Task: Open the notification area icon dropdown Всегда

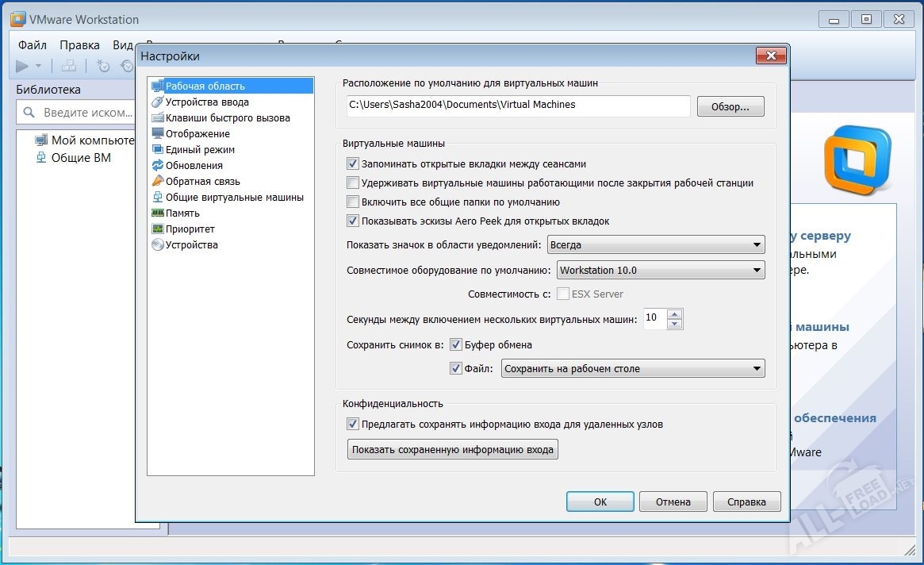Action: pos(655,245)
